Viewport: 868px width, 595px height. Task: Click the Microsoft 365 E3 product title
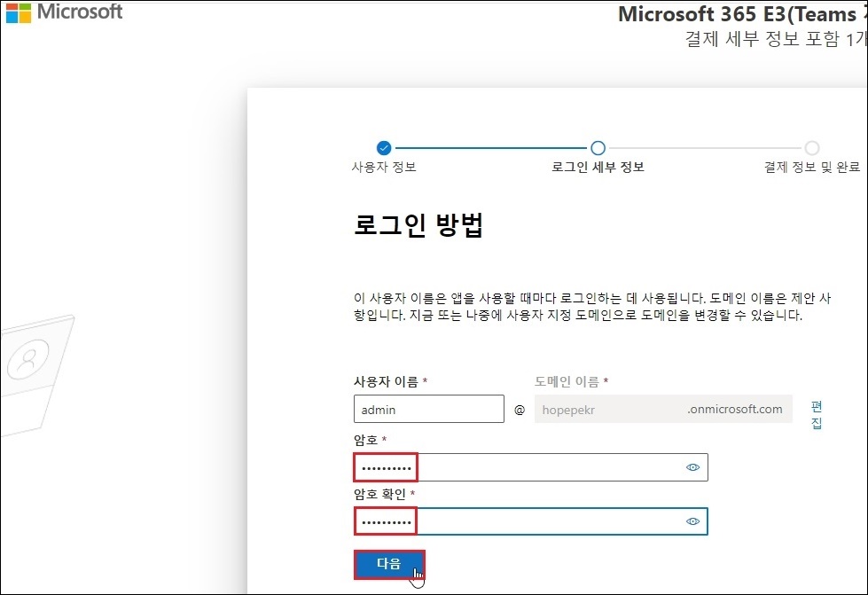[x=742, y=14]
